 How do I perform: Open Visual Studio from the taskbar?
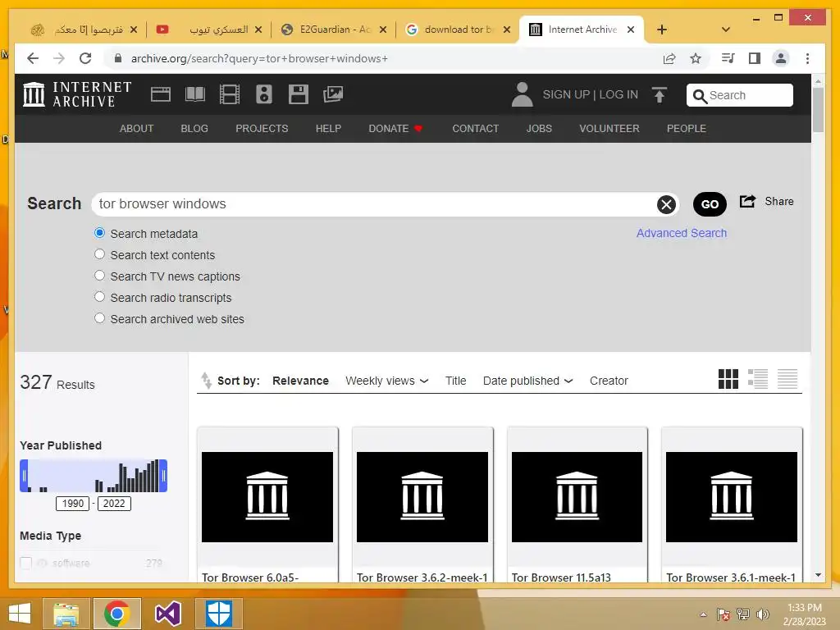click(x=168, y=614)
